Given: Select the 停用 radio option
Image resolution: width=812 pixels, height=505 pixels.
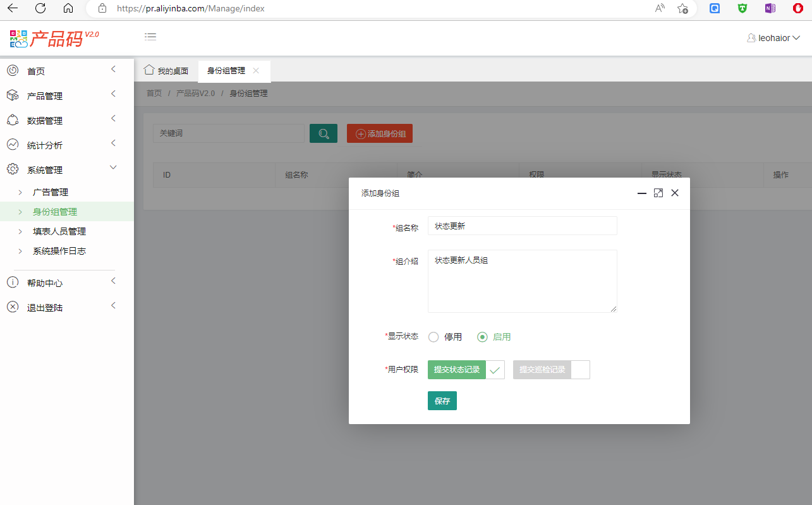Looking at the screenshot, I should pyautogui.click(x=433, y=337).
